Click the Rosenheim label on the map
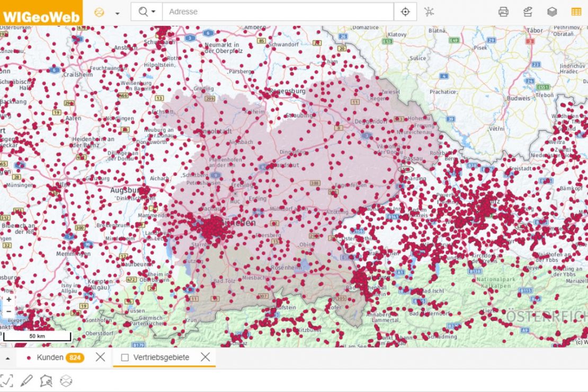This screenshot has width=588, height=392. [287, 268]
